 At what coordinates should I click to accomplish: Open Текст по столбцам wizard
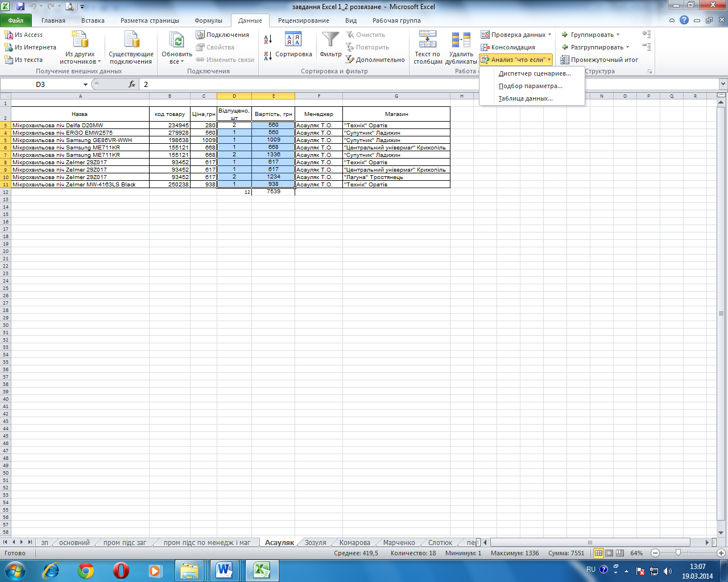[x=428, y=48]
